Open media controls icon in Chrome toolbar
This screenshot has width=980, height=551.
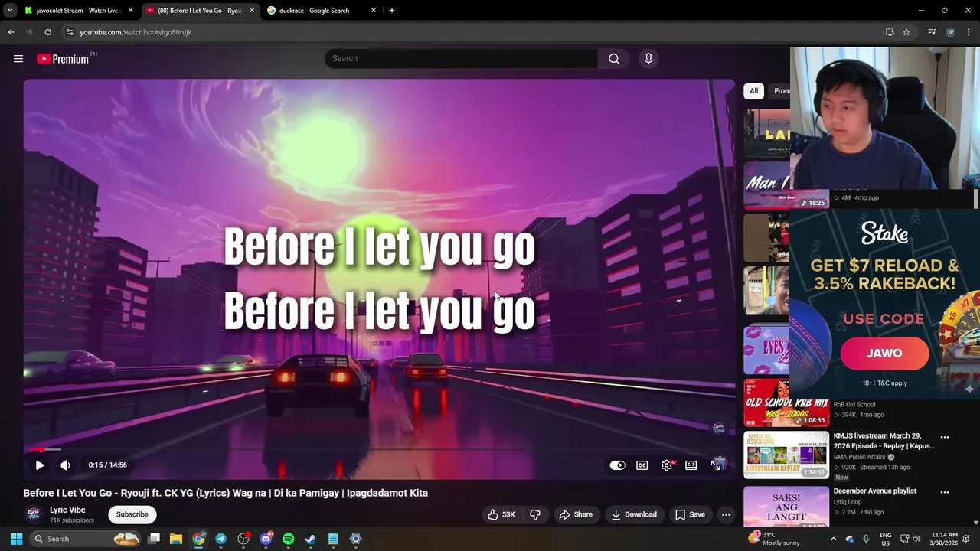tap(932, 32)
